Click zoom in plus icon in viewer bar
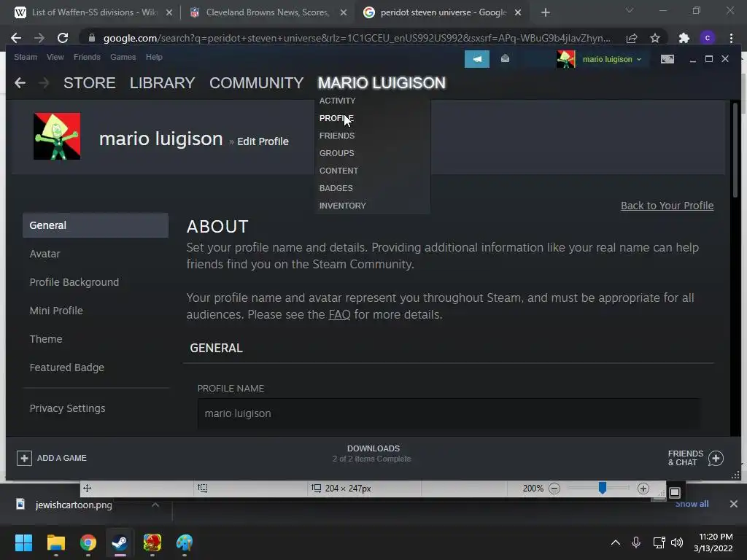This screenshot has width=747, height=560. point(643,489)
